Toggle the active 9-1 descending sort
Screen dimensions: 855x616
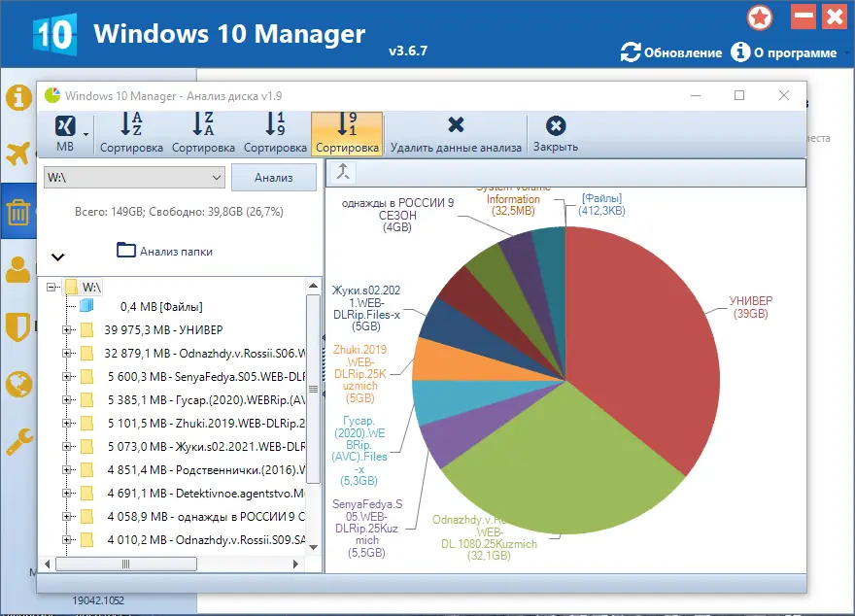(x=347, y=133)
